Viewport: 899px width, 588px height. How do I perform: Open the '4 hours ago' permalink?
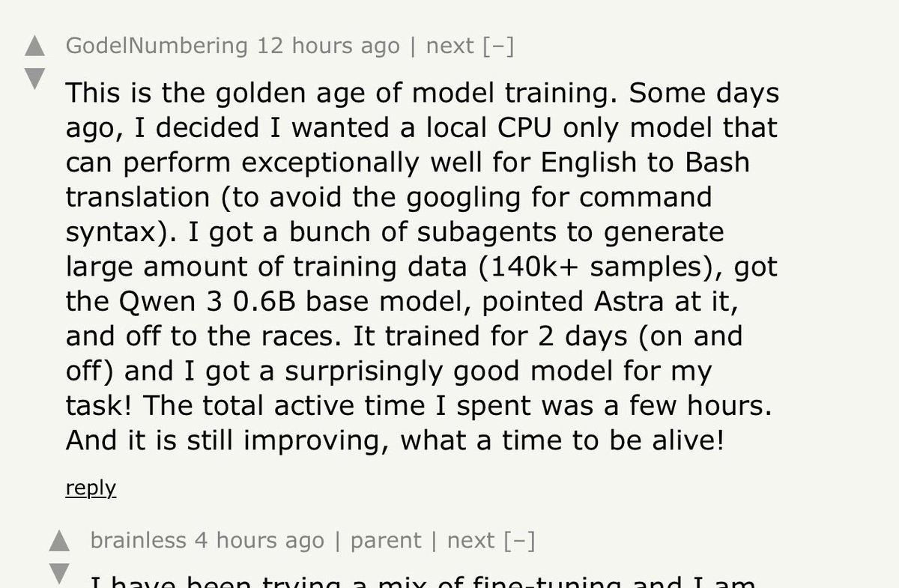pos(260,541)
